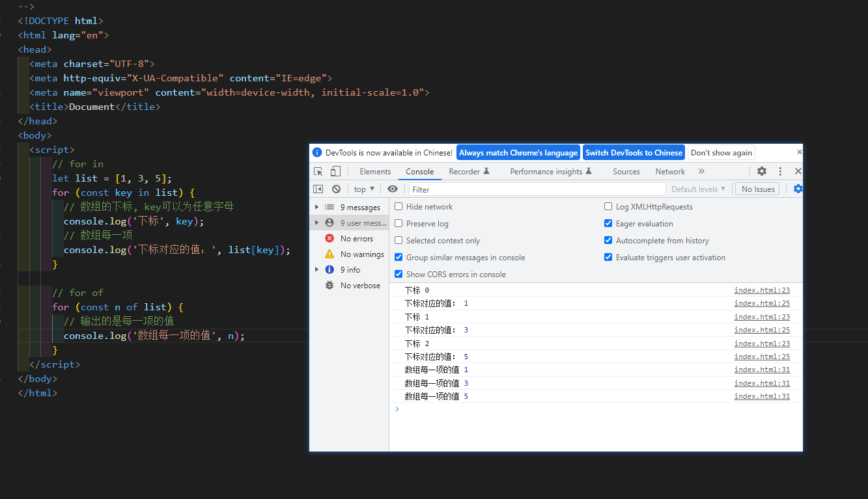Viewport: 868px width, 499px height.
Task: Click the blue console settings gear
Action: tap(798, 189)
